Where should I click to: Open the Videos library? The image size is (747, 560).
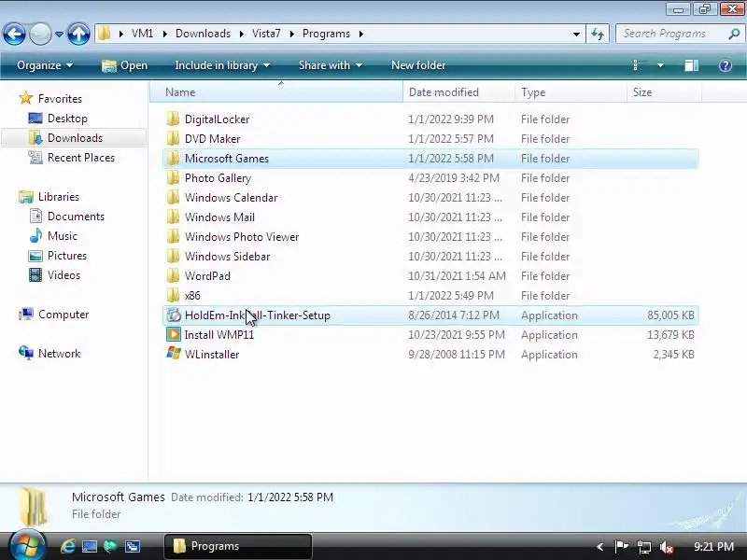pos(63,274)
